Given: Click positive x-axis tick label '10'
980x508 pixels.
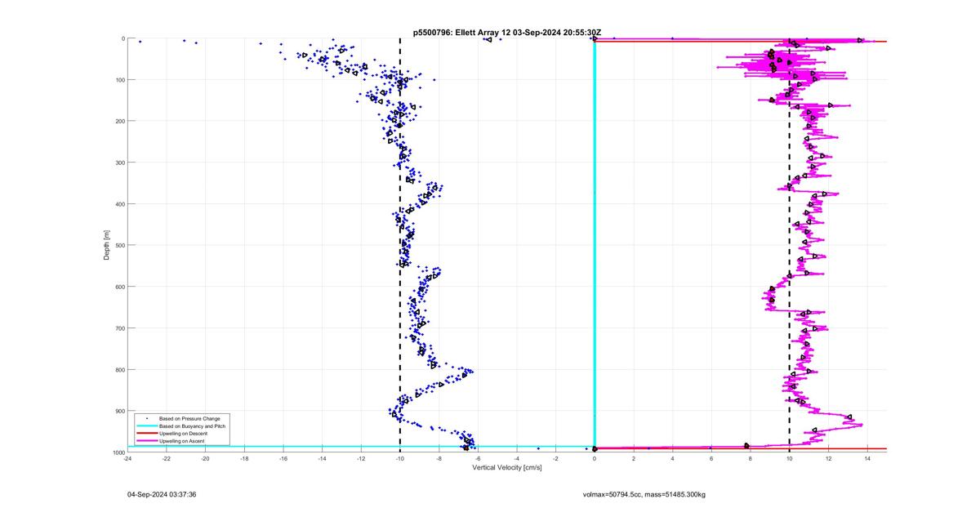Looking at the screenshot, I should 790,458.
